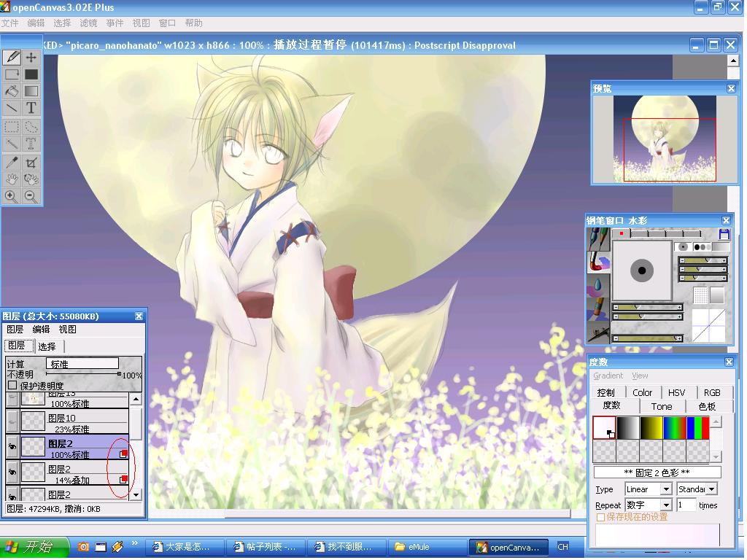Image resolution: width=747 pixels, height=560 pixels.
Task: Choose the fountain pen brush type
Action: coord(598,239)
